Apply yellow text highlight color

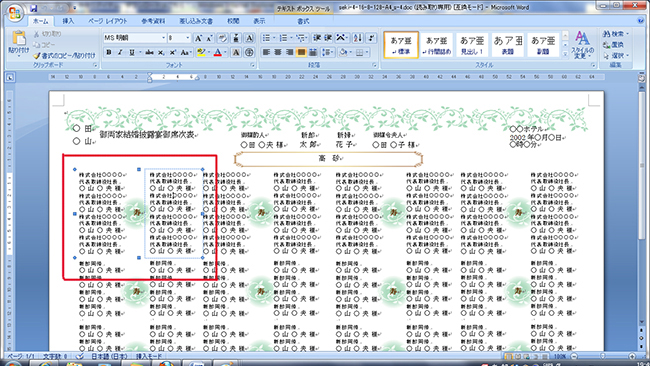point(201,52)
